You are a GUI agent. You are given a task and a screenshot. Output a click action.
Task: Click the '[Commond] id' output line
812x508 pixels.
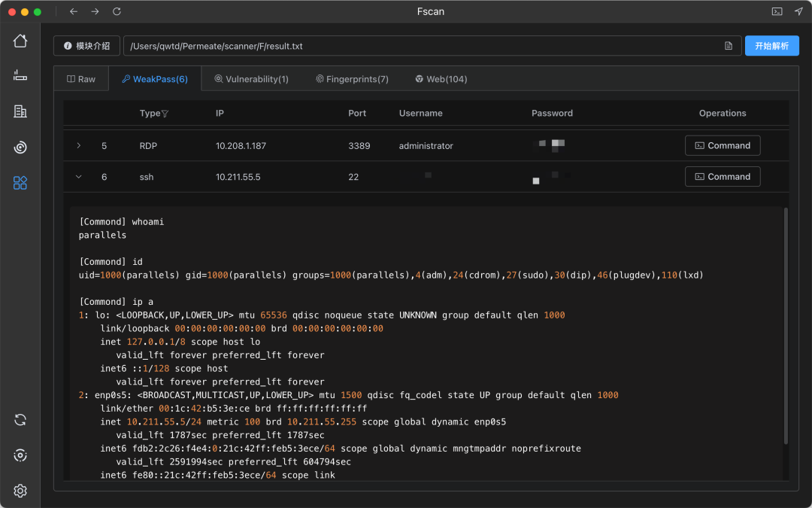111,262
